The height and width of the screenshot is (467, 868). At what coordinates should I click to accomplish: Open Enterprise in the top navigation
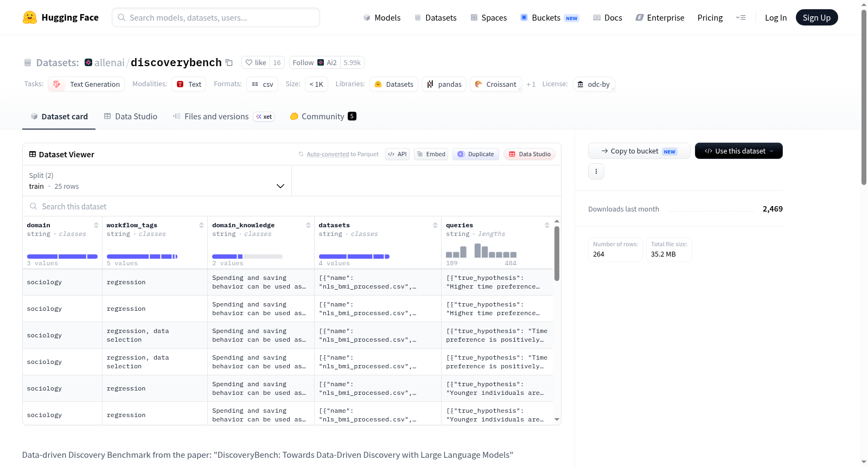660,17
